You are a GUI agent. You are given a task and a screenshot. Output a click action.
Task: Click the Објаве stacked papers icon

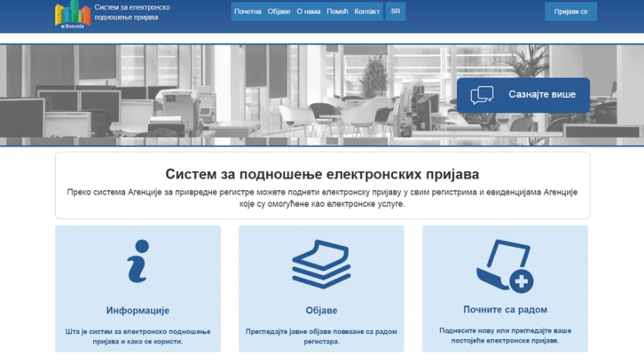click(321, 264)
